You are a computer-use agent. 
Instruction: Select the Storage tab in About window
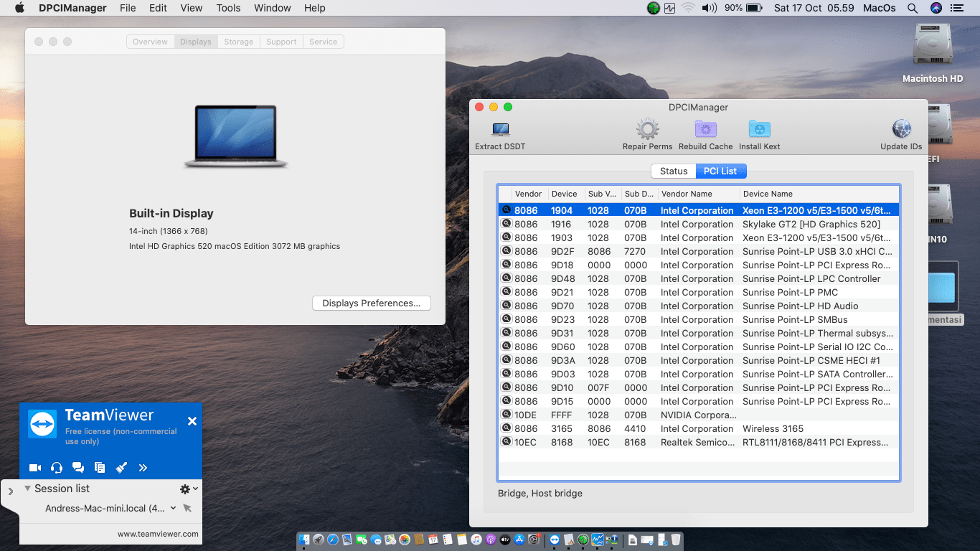point(238,42)
